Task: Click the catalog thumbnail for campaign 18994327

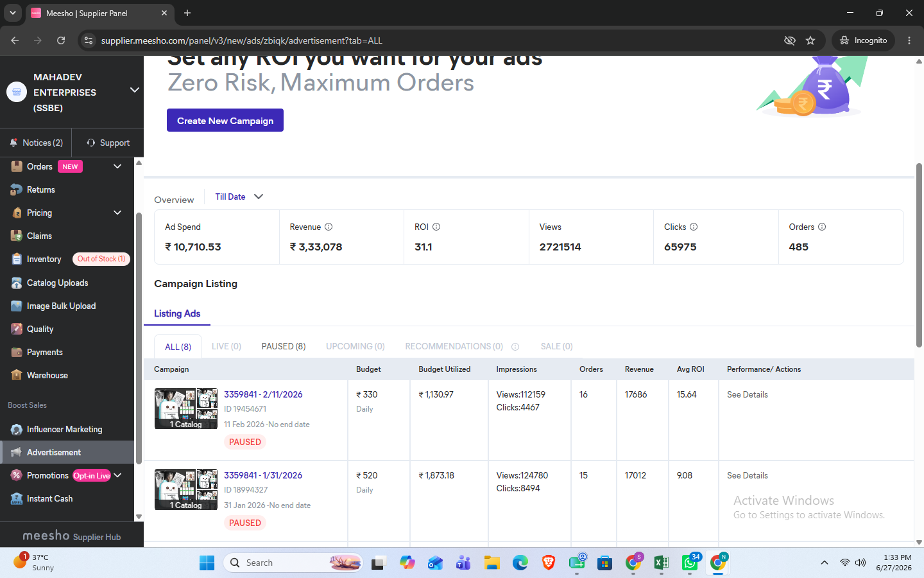Action: click(186, 489)
